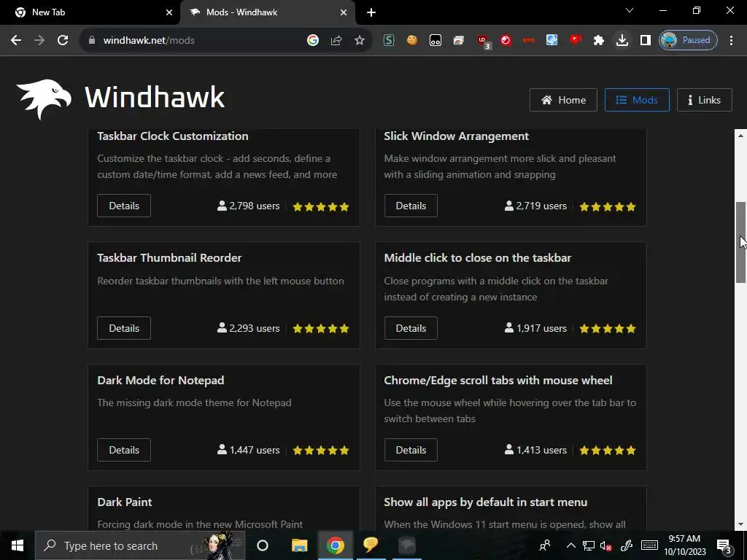Click the Windhawk eagle logo
Image resolution: width=747 pixels, height=560 pixels.
click(x=44, y=99)
